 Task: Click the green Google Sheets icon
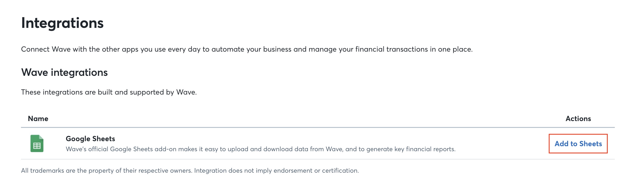coord(37,143)
